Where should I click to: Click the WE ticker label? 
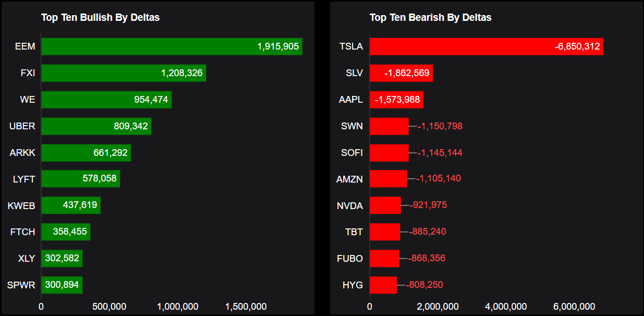pyautogui.click(x=28, y=100)
